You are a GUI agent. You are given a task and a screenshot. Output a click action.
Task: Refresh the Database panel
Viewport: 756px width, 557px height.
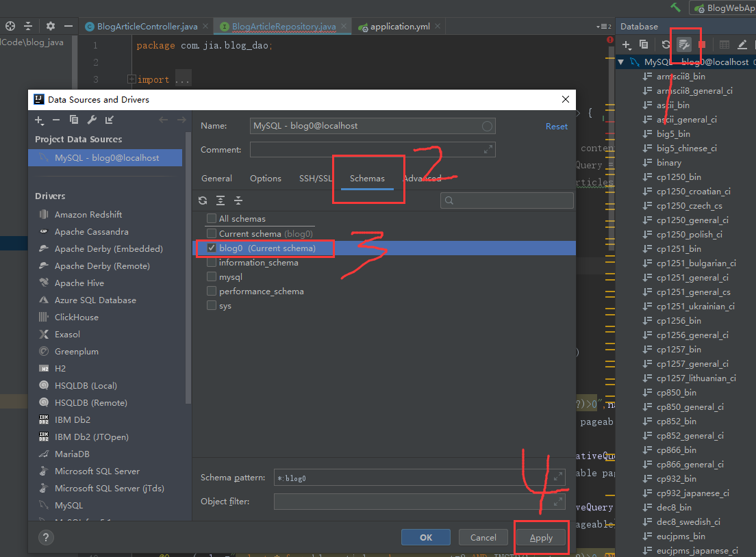click(x=666, y=44)
